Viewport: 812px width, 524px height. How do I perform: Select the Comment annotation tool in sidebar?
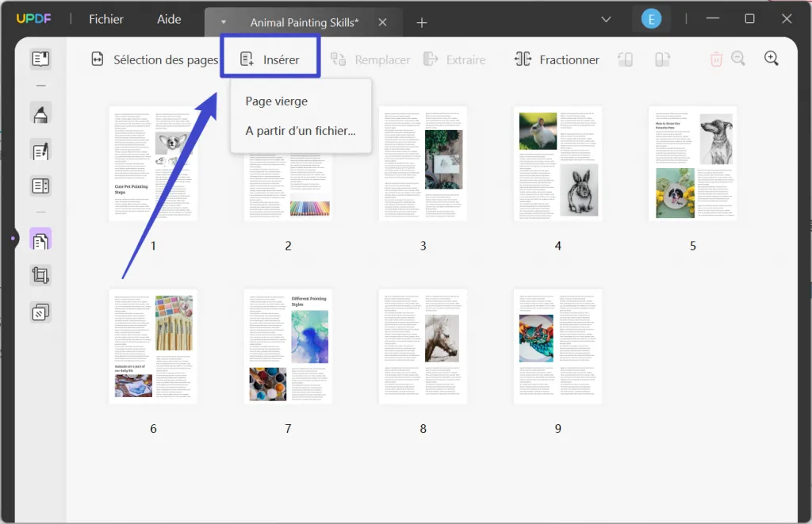click(x=40, y=113)
